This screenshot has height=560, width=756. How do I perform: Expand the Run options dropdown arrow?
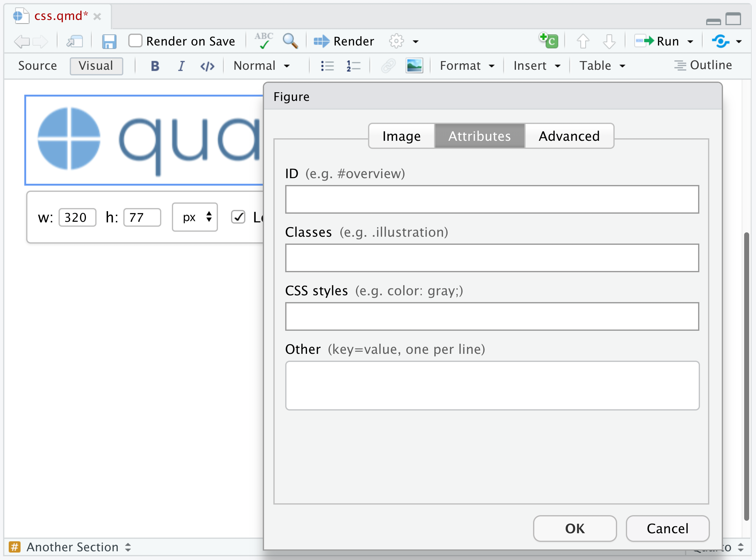point(690,42)
